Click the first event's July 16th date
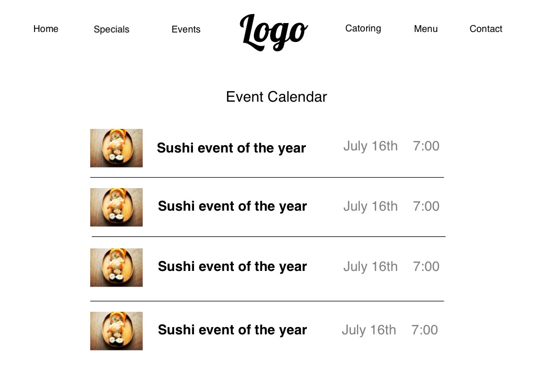This screenshot has width=537, height=392. [370, 146]
